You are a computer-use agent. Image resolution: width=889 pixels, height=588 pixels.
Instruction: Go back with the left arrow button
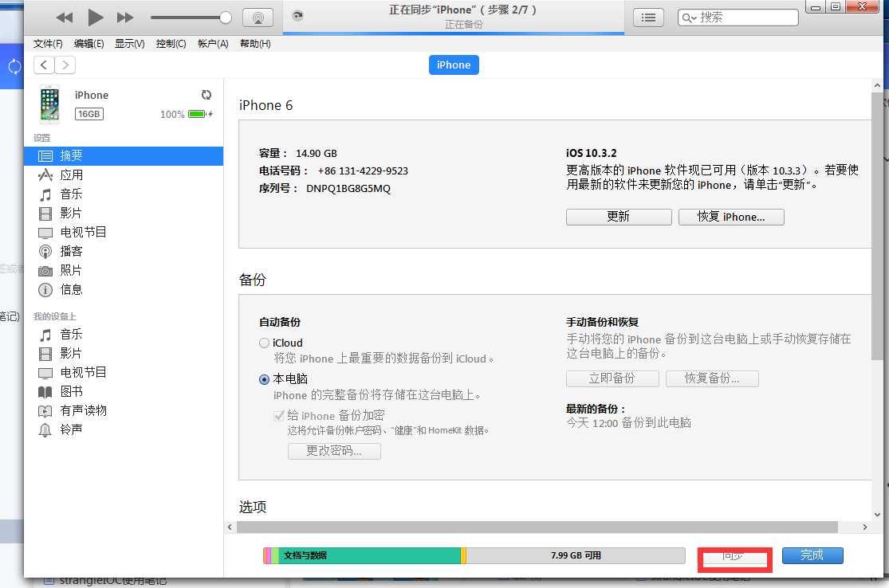coord(44,65)
